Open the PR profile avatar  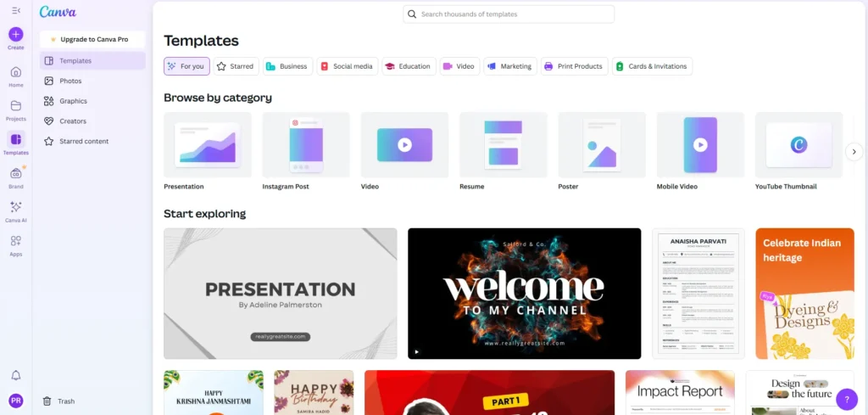[x=16, y=401]
